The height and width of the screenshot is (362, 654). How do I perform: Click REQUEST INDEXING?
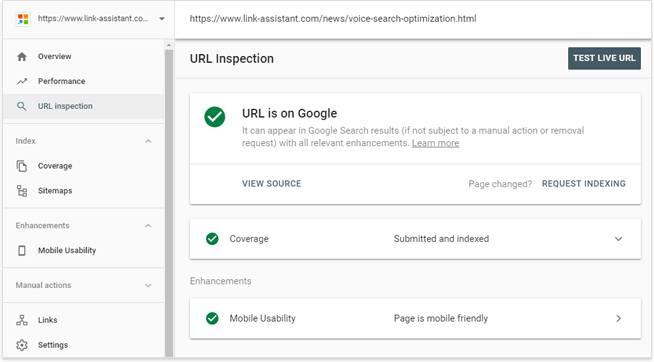pyautogui.click(x=584, y=184)
